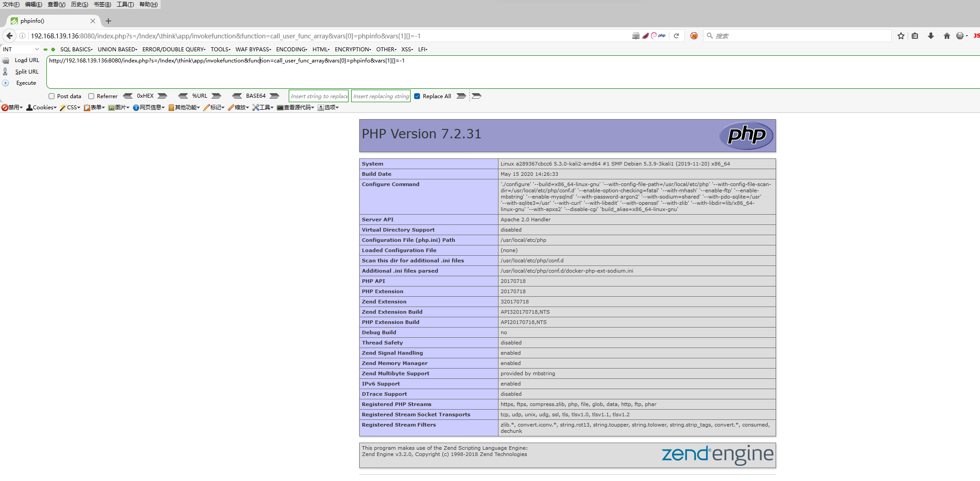The width and height of the screenshot is (980, 481).
Task: Open the INT type dropdown
Action: point(21,50)
